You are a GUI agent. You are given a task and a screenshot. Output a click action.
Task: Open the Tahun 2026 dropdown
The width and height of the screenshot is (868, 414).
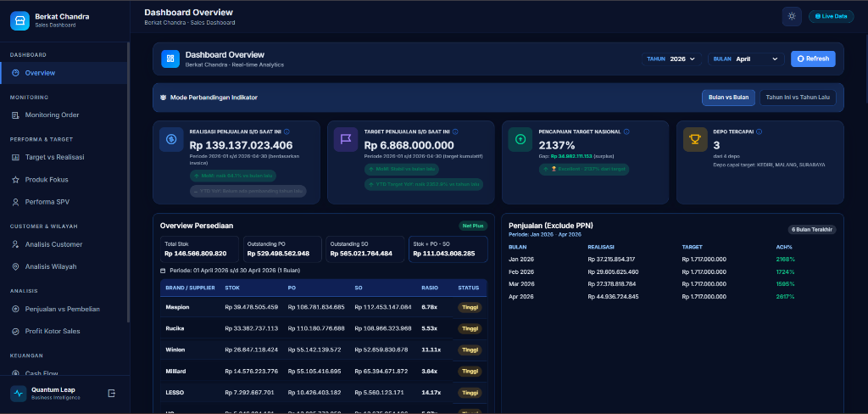click(x=671, y=59)
